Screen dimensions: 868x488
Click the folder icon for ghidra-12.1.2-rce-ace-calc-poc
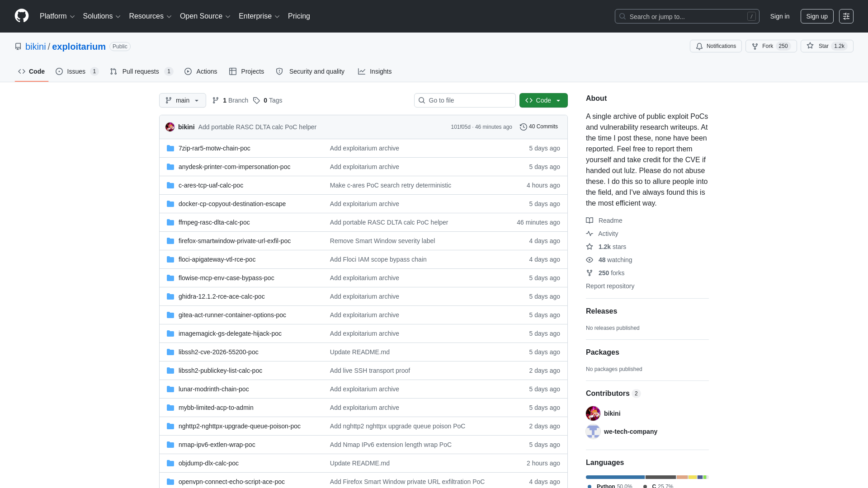click(170, 296)
